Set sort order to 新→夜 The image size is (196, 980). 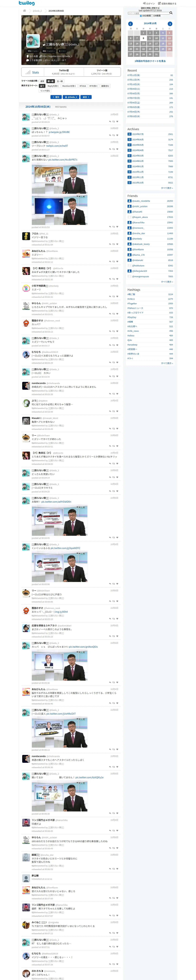pyautogui.click(x=51, y=81)
